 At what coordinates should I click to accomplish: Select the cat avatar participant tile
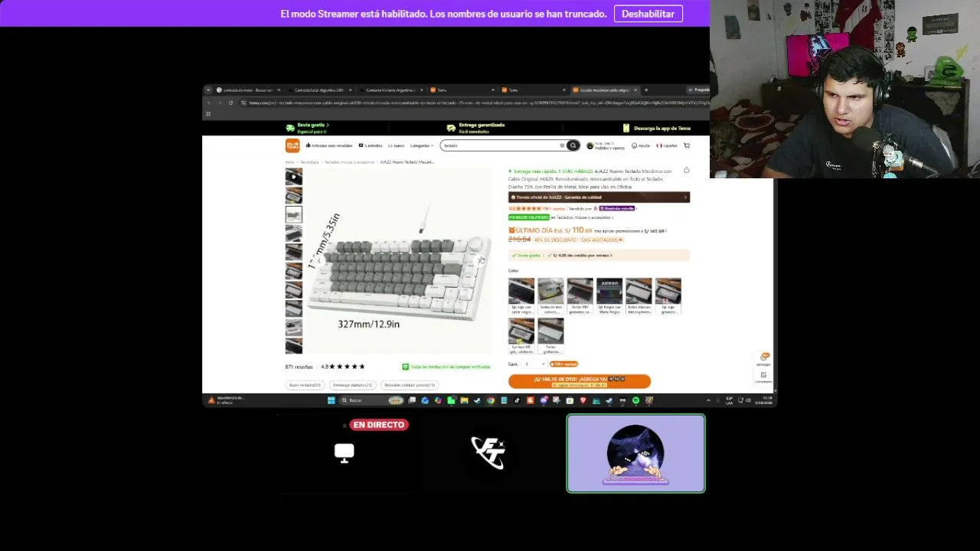click(635, 454)
